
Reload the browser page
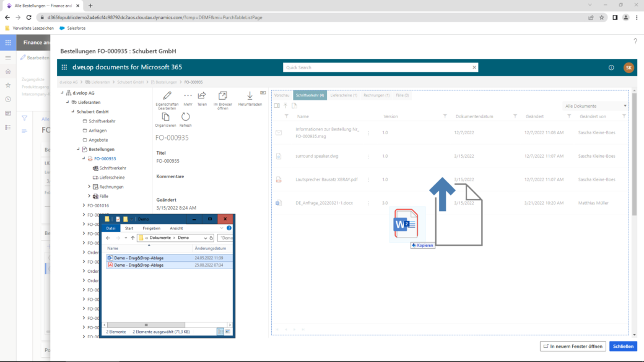point(28,18)
